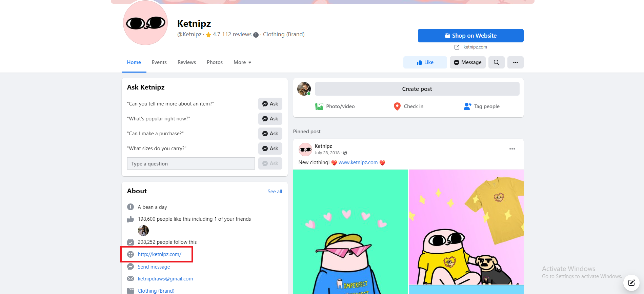This screenshot has width=644, height=294.
Task: Click See all in the About section
Action: coord(275,192)
